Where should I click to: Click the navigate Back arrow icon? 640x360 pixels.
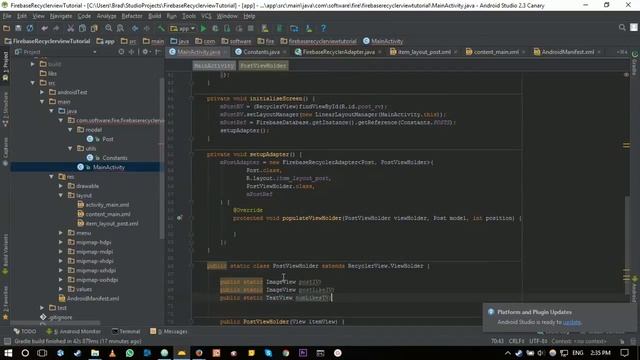[x=135, y=28]
